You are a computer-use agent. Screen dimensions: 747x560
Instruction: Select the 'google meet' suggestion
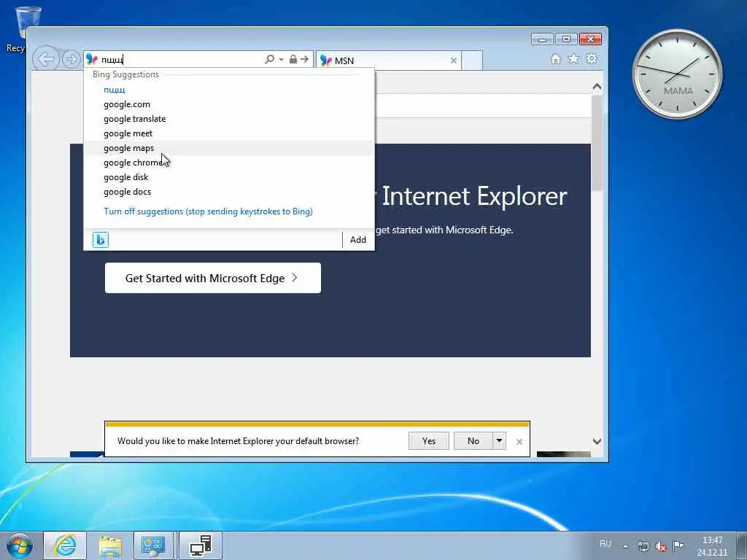tap(228, 133)
